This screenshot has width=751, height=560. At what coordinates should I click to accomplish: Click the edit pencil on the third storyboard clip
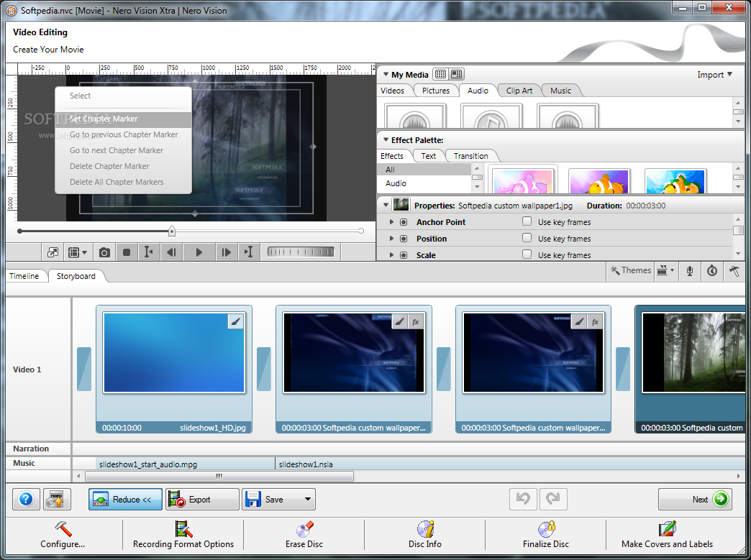(x=579, y=322)
